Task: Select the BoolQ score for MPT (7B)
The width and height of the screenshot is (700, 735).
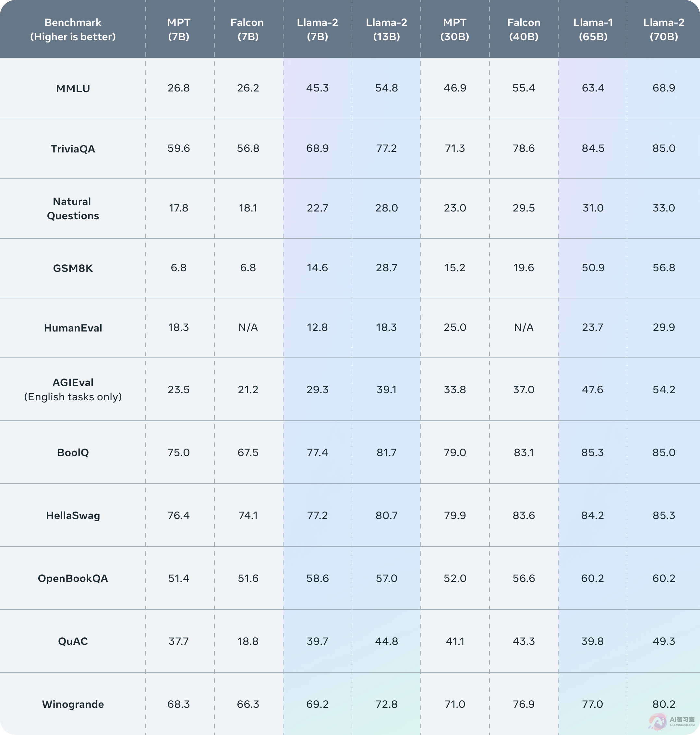Action: pos(178,452)
